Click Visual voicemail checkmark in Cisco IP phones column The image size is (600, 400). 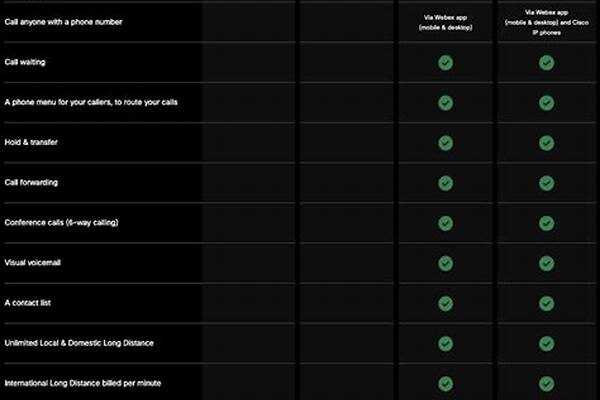[546, 262]
